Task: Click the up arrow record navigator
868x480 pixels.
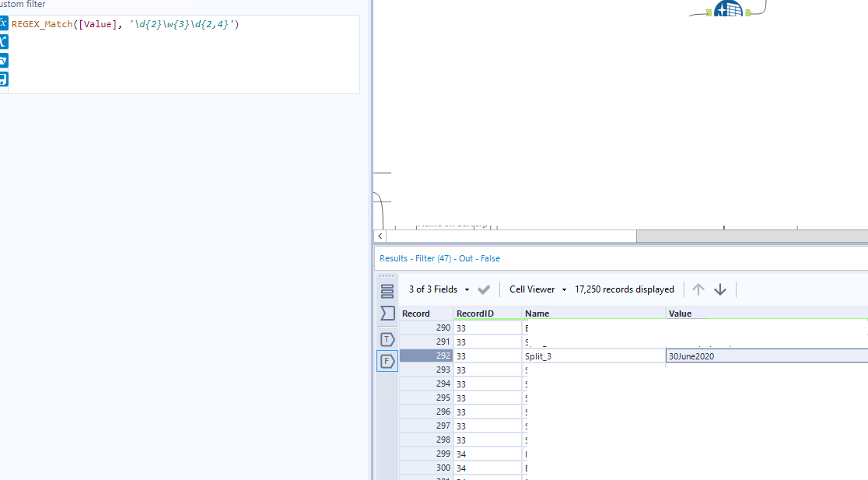Action: (x=698, y=289)
